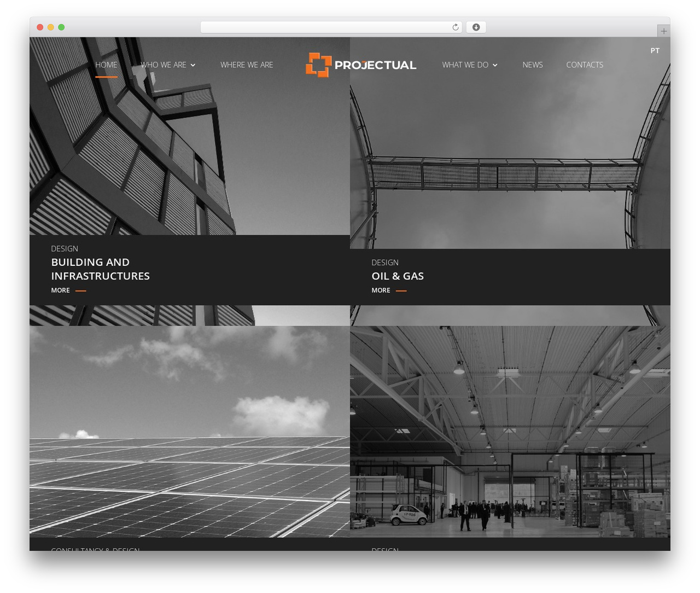The height and width of the screenshot is (593, 700).
Task: Expand the Who We Are dropdown chevron
Action: [193, 65]
